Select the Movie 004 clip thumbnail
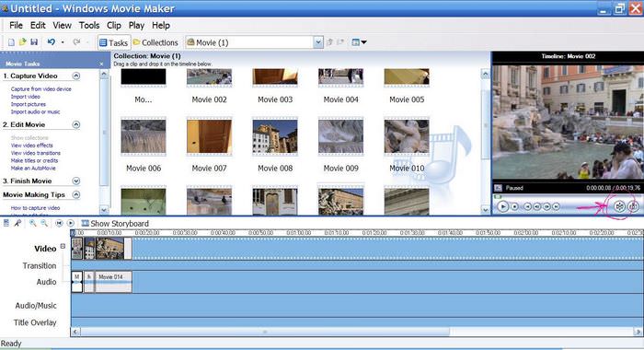Viewport: 644px width, 350px height. 341,77
